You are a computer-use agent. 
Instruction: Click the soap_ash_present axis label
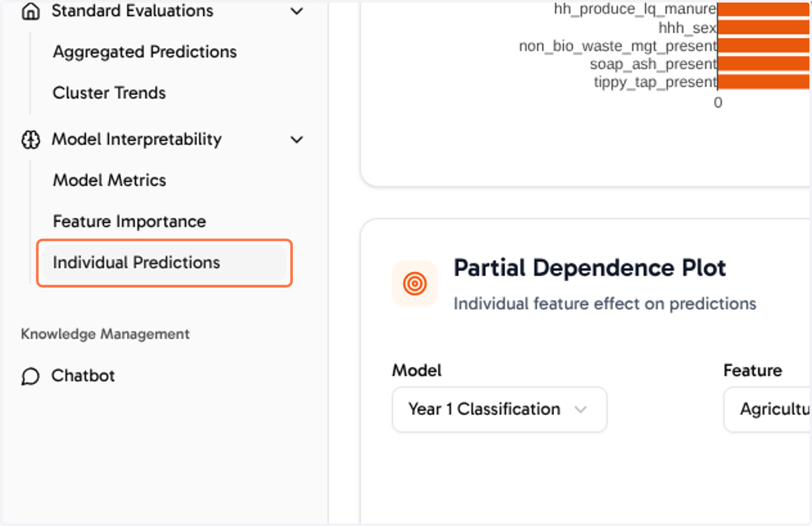click(x=653, y=64)
